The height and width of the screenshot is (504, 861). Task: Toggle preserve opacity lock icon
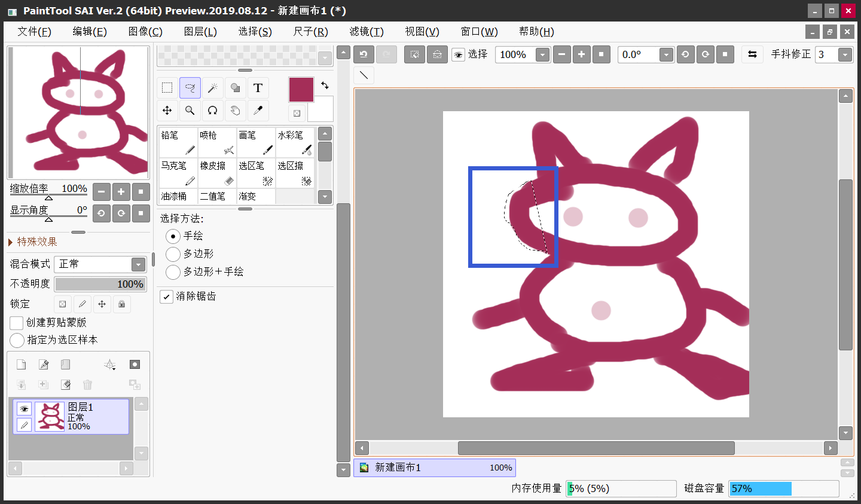(x=63, y=304)
